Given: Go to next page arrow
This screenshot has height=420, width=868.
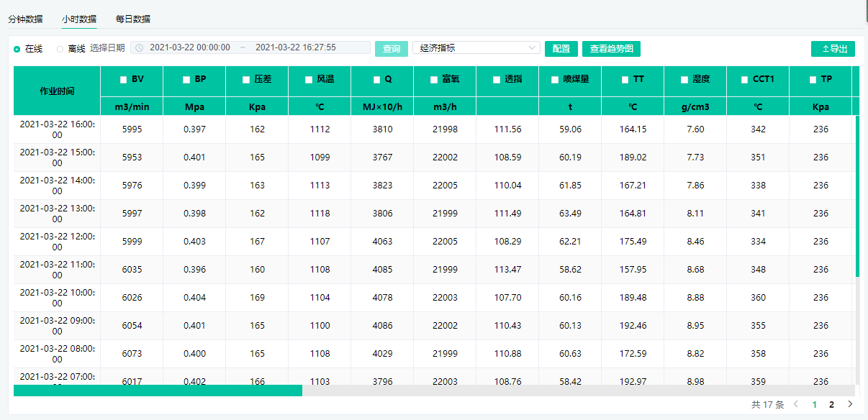Looking at the screenshot, I should click(850, 404).
